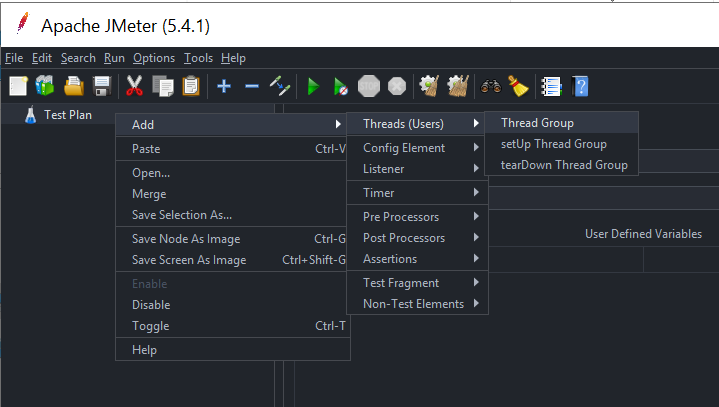Click the Expand All plus icon
The height and width of the screenshot is (407, 719).
pos(224,86)
